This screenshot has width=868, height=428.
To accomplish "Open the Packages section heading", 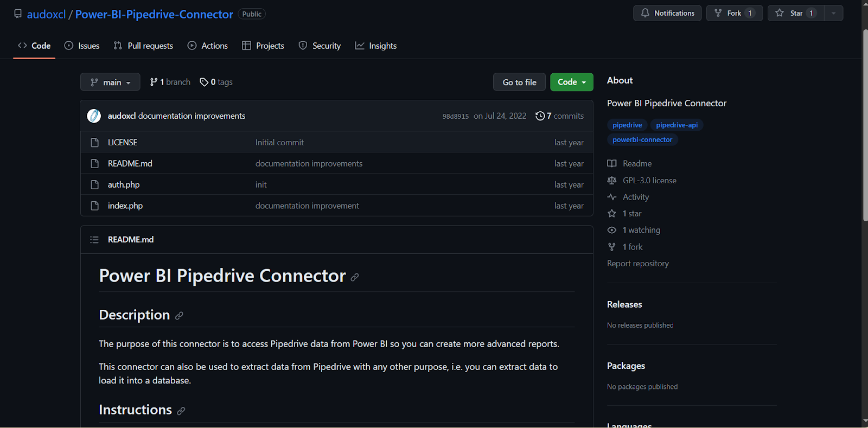I will pyautogui.click(x=626, y=366).
